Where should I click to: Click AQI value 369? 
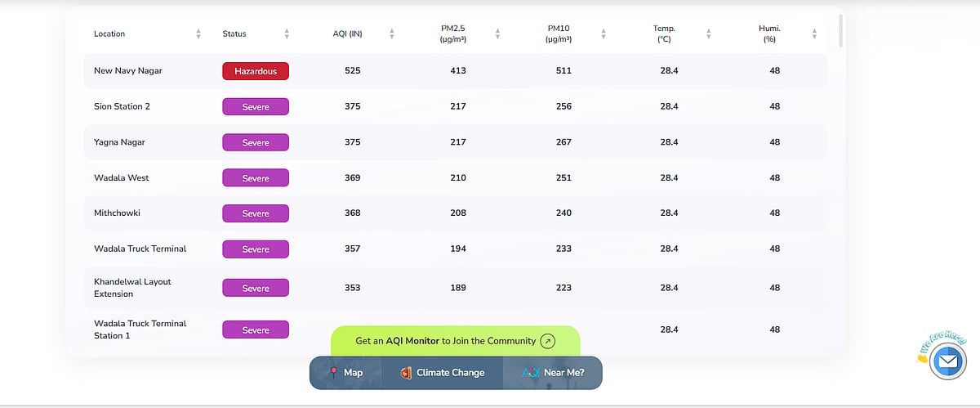tap(353, 177)
